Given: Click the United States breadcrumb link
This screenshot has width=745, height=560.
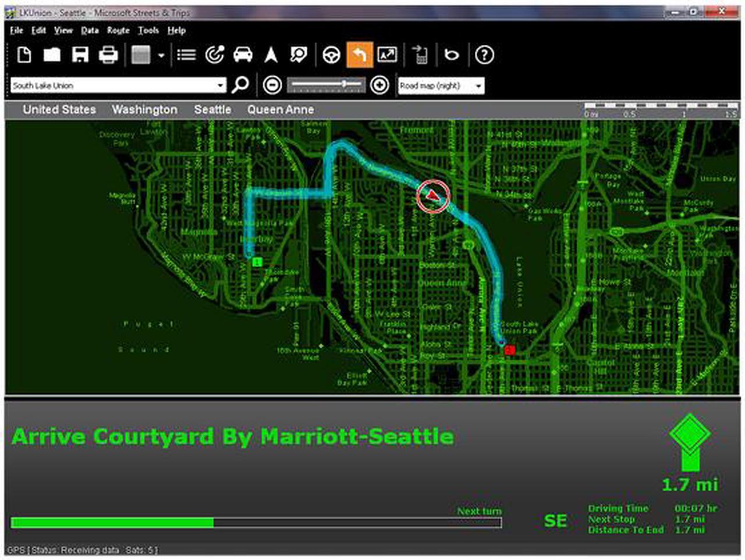Looking at the screenshot, I should pos(59,109).
